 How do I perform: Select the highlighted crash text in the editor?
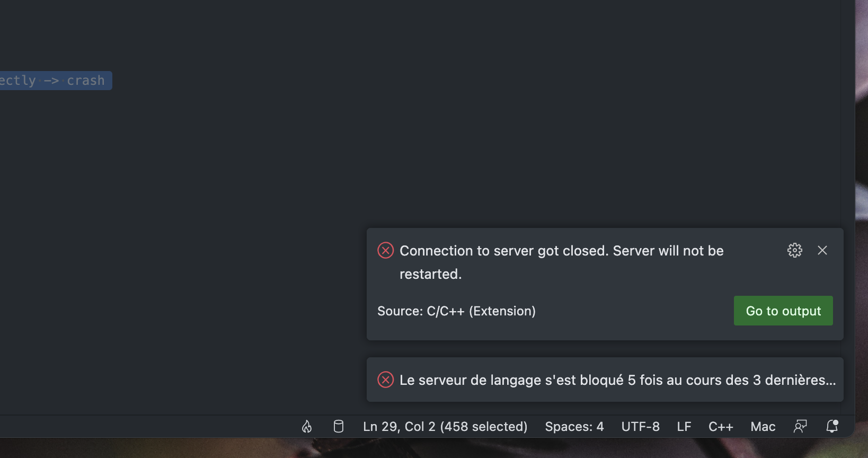(x=86, y=80)
